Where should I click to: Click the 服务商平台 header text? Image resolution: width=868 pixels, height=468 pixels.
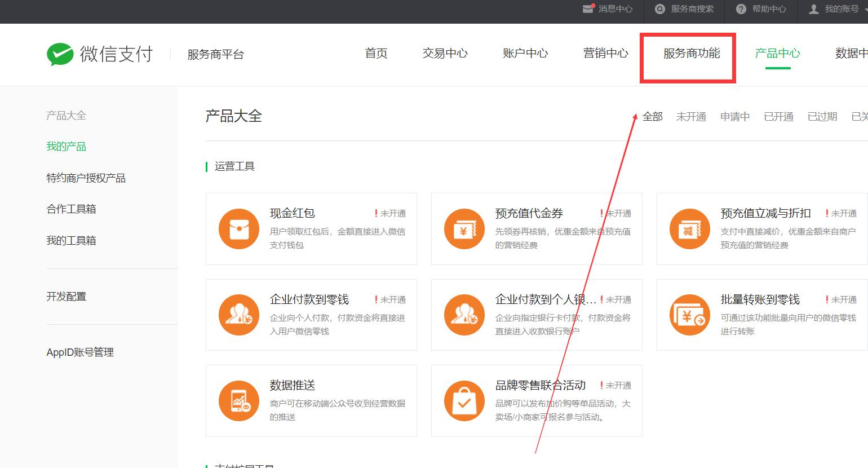[x=215, y=55]
